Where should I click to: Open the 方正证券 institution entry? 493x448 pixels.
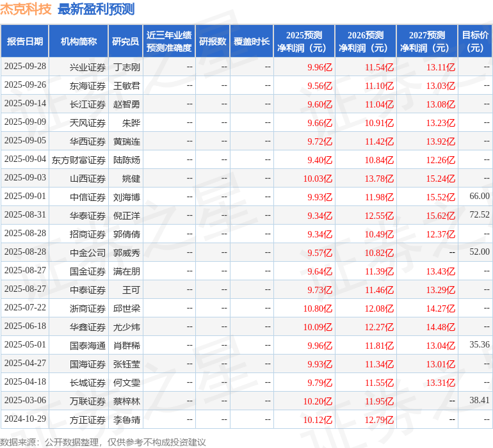pos(88,420)
